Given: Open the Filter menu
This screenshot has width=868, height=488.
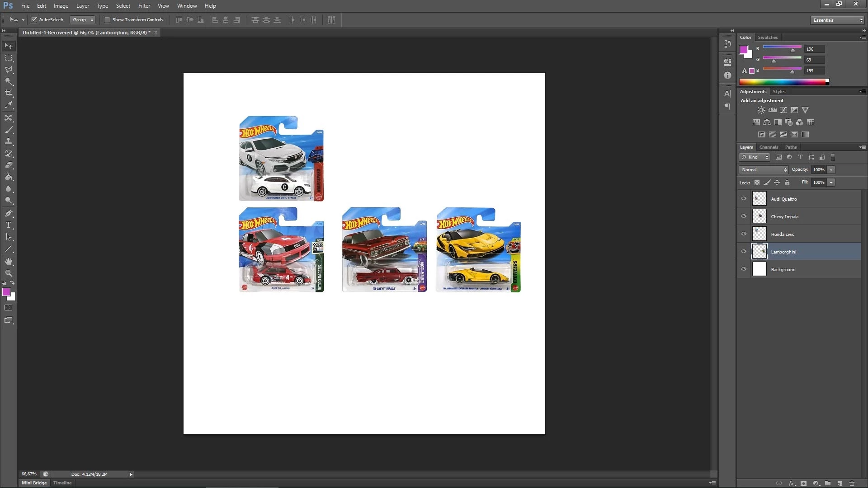Looking at the screenshot, I should (x=144, y=6).
